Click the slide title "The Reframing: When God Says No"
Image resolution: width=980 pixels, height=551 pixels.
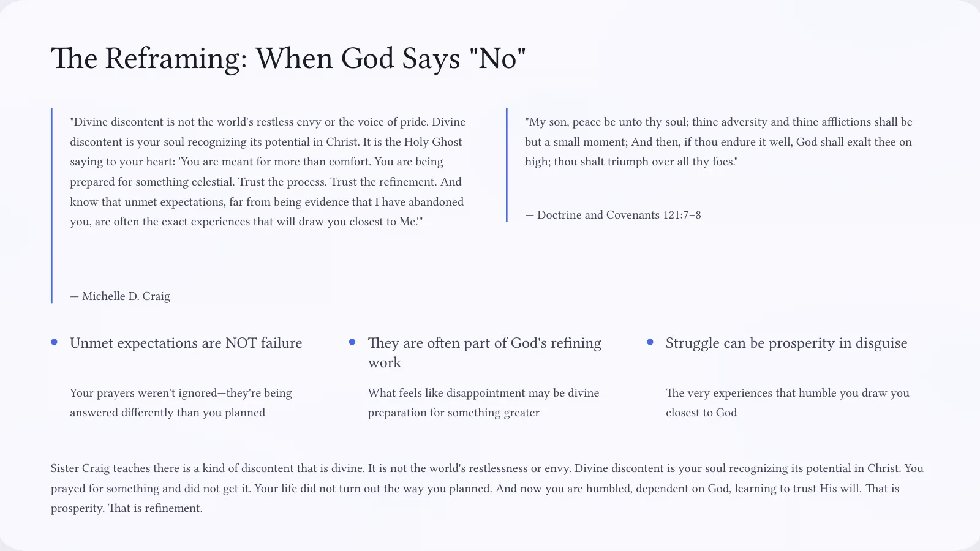click(288, 59)
